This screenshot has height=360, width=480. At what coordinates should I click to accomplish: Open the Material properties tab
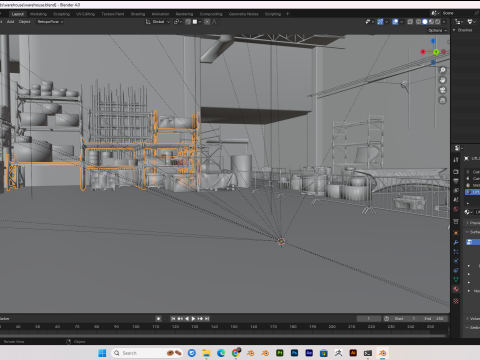[456, 289]
